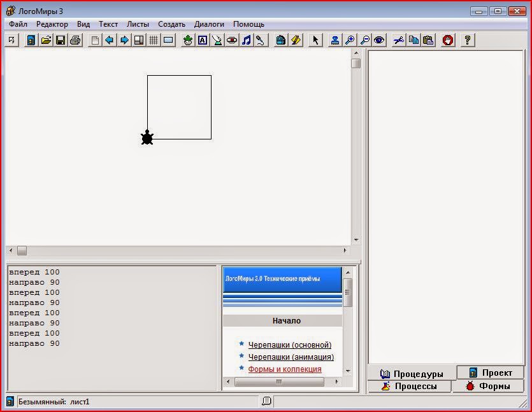Open the Черепашки (анимация) link
Viewport: 532px width, 412px height.
coord(291,357)
